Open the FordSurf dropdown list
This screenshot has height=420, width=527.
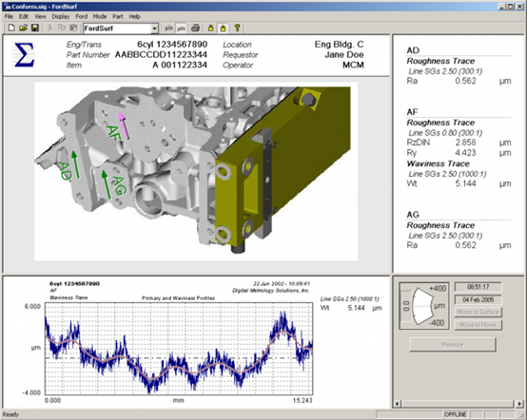click(154, 29)
